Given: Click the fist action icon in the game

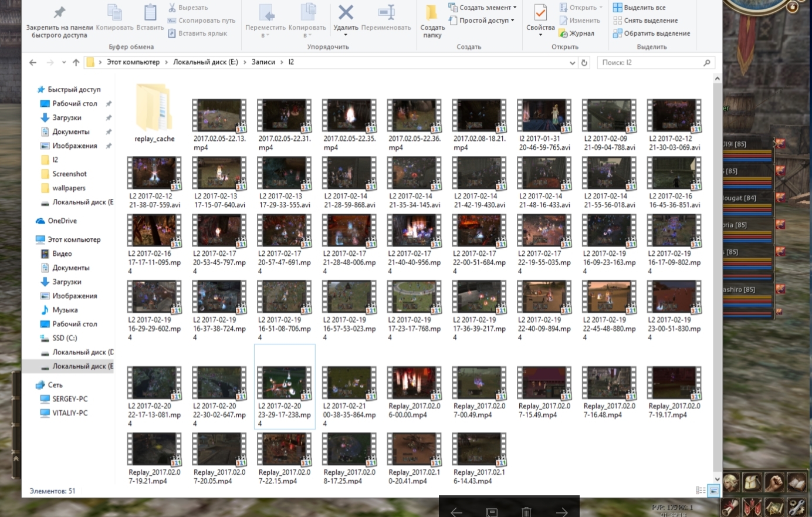Looking at the screenshot, I should pyautogui.click(x=774, y=484).
